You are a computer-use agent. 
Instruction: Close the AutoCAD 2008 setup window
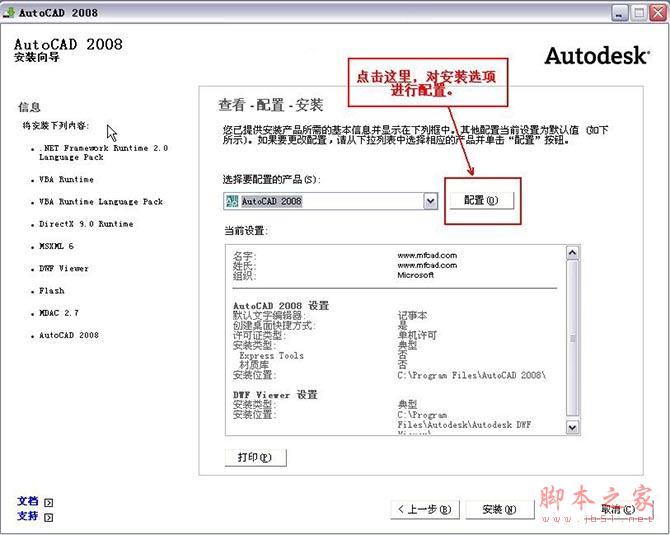658,13
